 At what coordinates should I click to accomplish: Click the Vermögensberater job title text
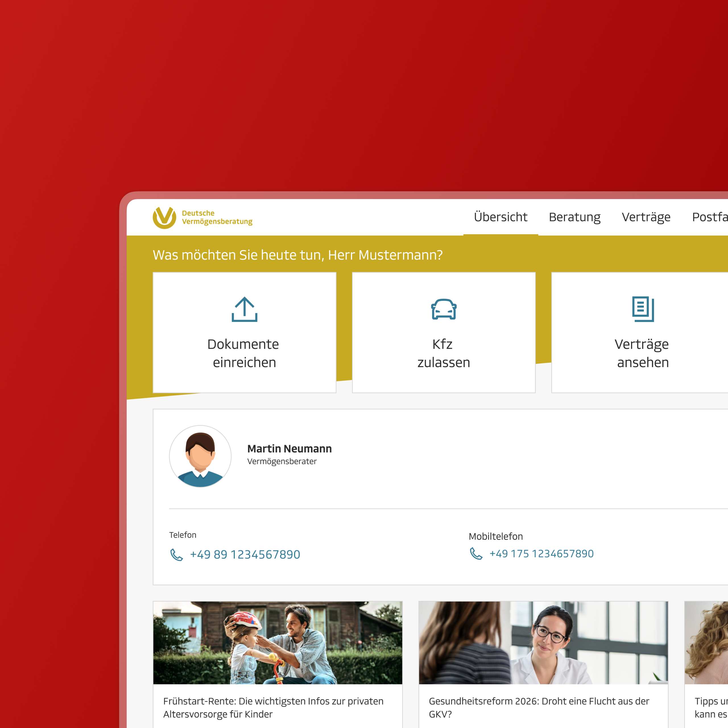282,462
